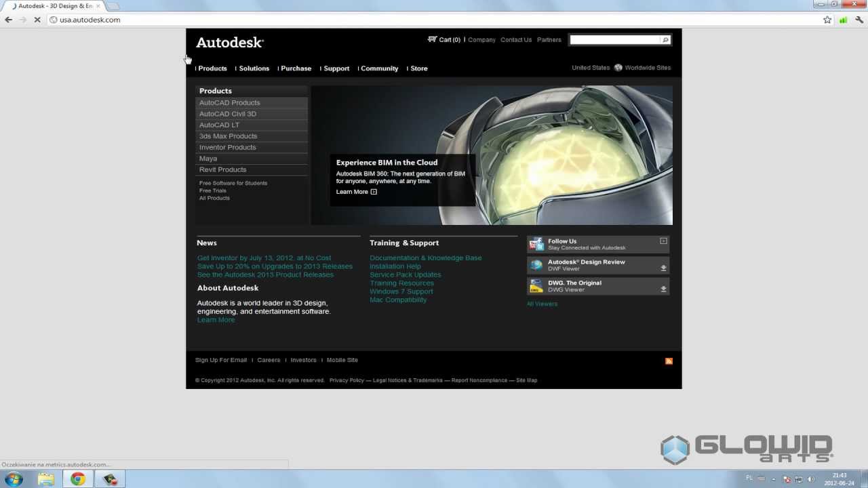
Task: Click the Company header link
Action: [481, 40]
